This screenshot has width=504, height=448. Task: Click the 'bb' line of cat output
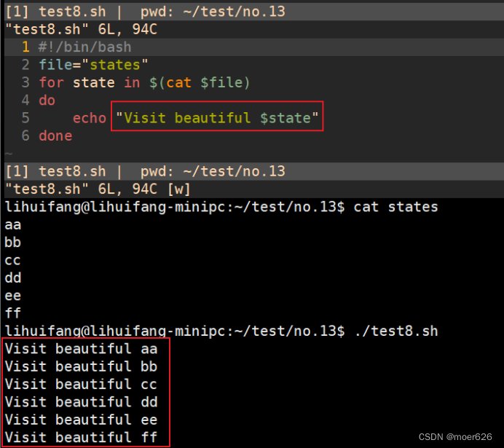point(13,242)
